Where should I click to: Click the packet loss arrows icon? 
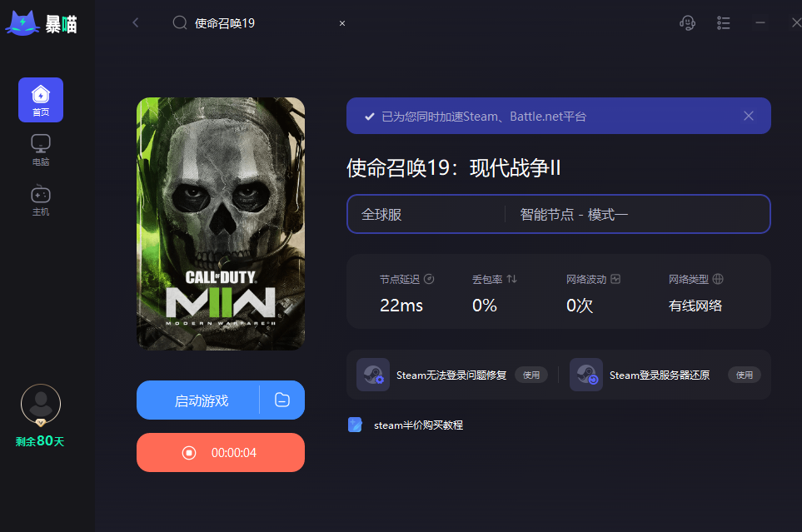point(512,279)
